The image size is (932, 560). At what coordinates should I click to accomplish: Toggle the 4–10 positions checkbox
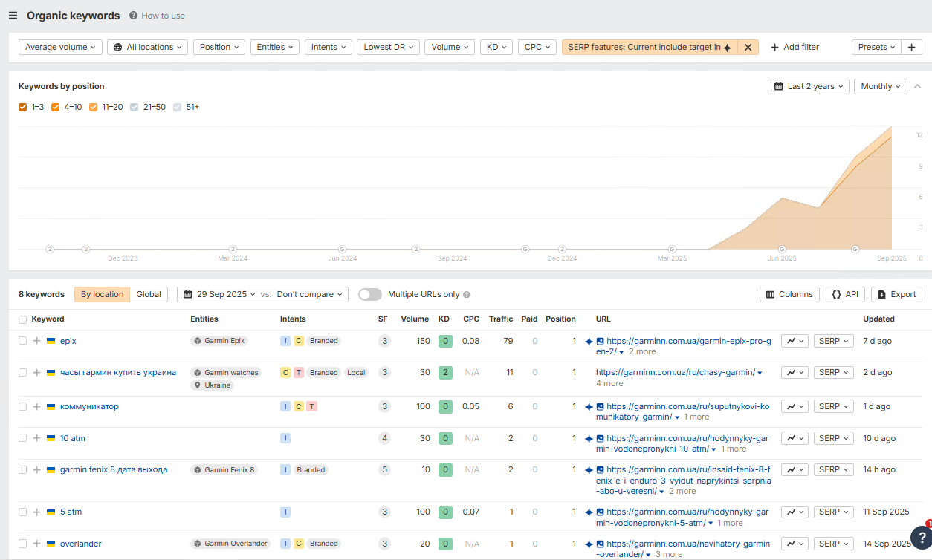pyautogui.click(x=56, y=107)
